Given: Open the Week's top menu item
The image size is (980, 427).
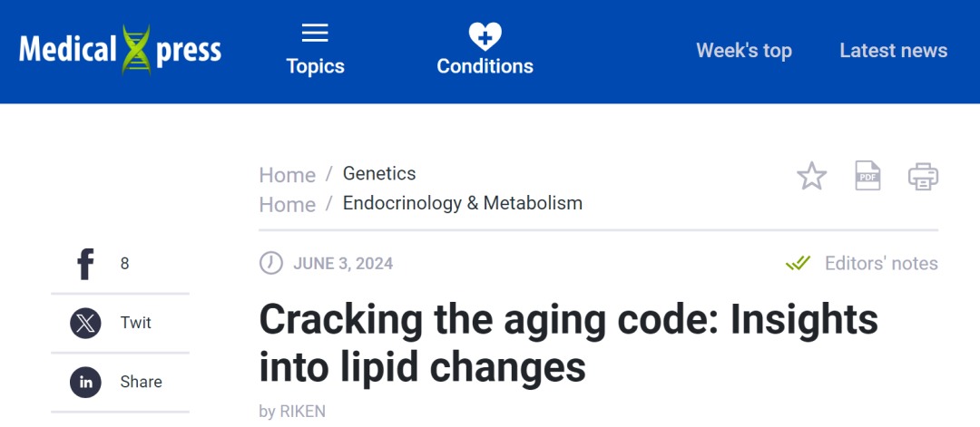Looking at the screenshot, I should pos(743,51).
